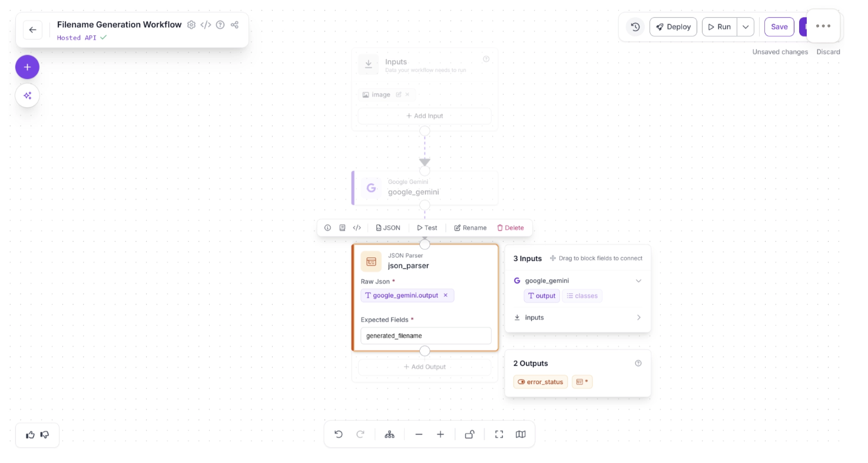Click the purple add block button
The image size is (868, 463).
[27, 67]
